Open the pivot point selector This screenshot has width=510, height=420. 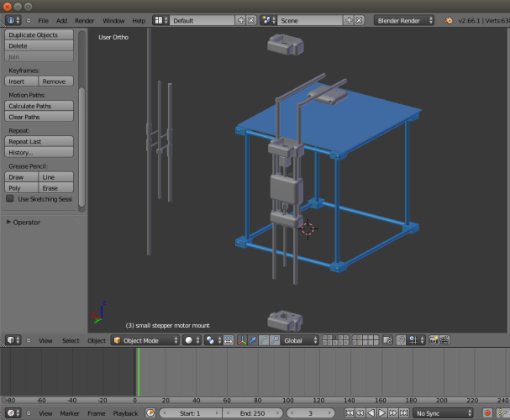pos(213,340)
